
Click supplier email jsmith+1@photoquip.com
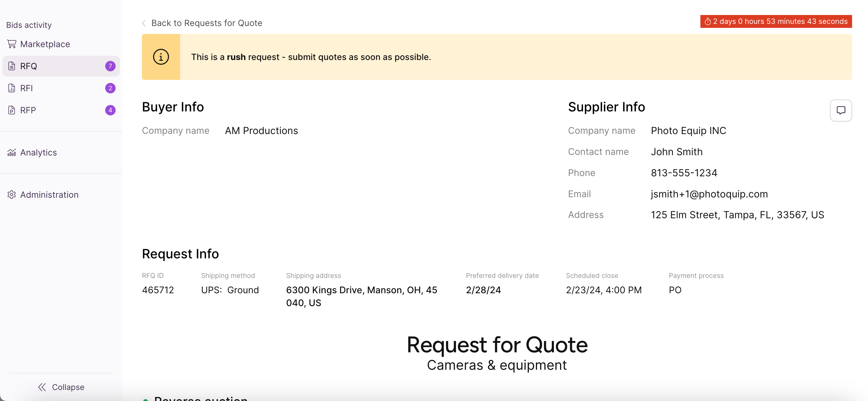click(x=709, y=194)
